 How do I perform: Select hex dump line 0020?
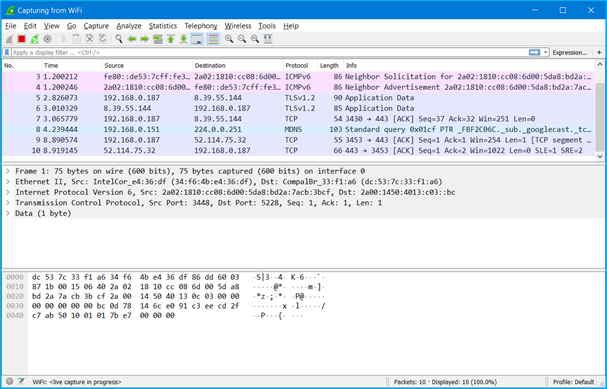pyautogui.click(x=166, y=296)
